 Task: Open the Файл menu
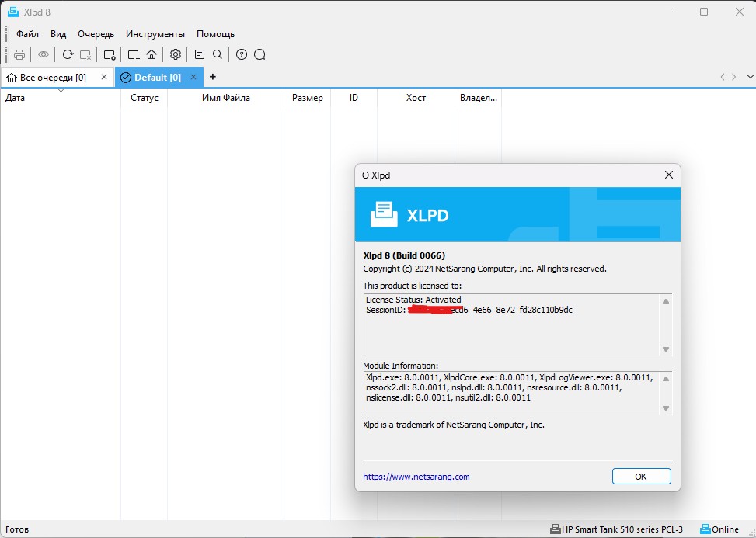click(27, 34)
